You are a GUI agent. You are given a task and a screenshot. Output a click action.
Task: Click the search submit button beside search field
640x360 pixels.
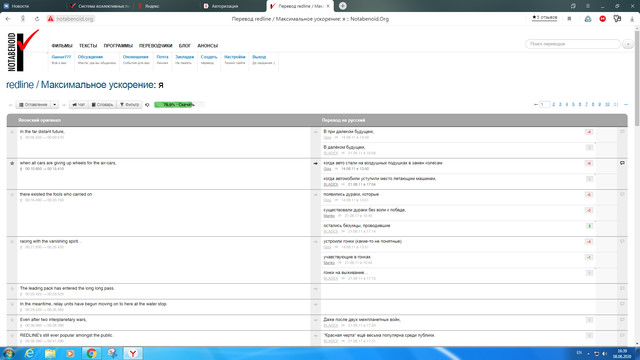coord(628,44)
